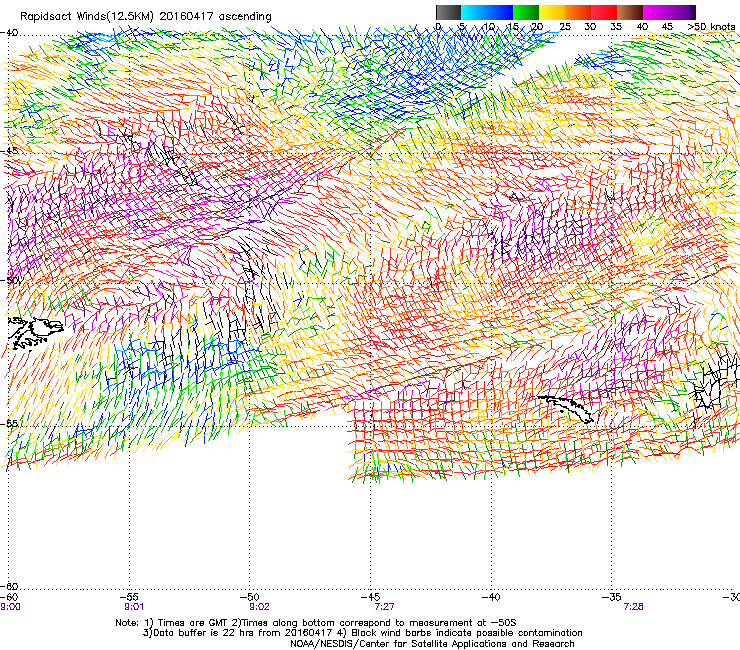Click the legend number '25'

564,27
